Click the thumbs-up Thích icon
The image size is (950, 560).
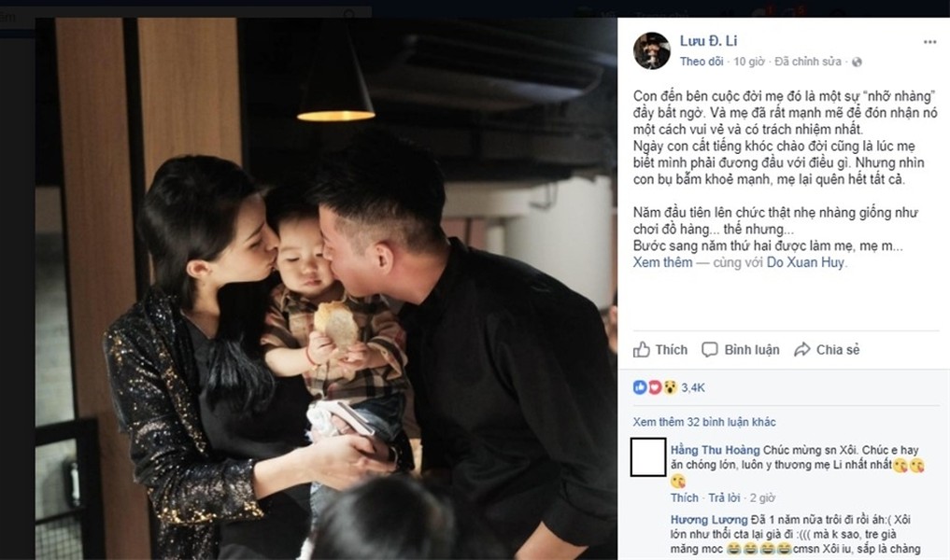642,349
